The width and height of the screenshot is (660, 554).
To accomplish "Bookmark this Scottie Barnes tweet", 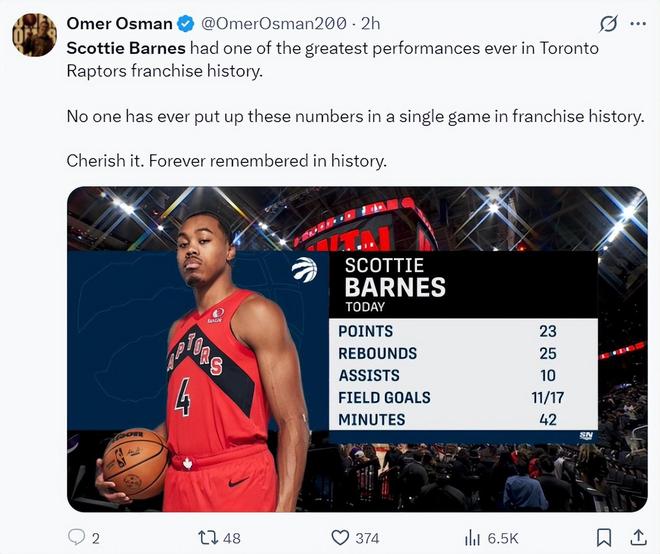I will point(603,538).
